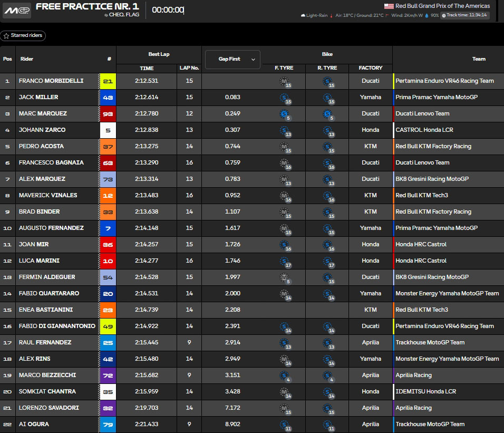Click Jack Miller's front tyre icon
This screenshot has height=433, width=504.
tap(284, 98)
